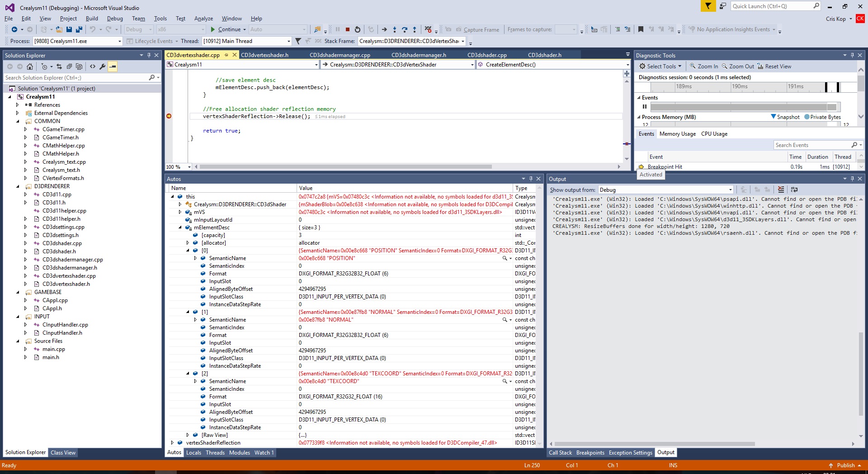The height and width of the screenshot is (474, 868).
Task: Click Save All in the toolbar
Action: [x=79, y=29]
